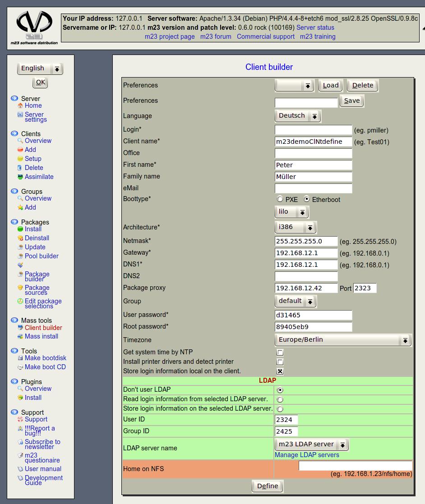The width and height of the screenshot is (425, 504).
Task: Click the Login text input field
Action: (x=313, y=130)
